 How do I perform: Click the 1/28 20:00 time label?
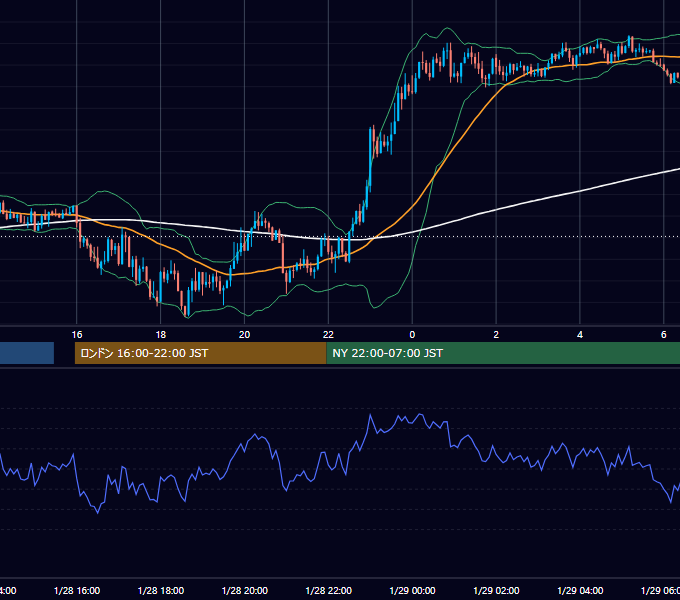[x=245, y=590]
